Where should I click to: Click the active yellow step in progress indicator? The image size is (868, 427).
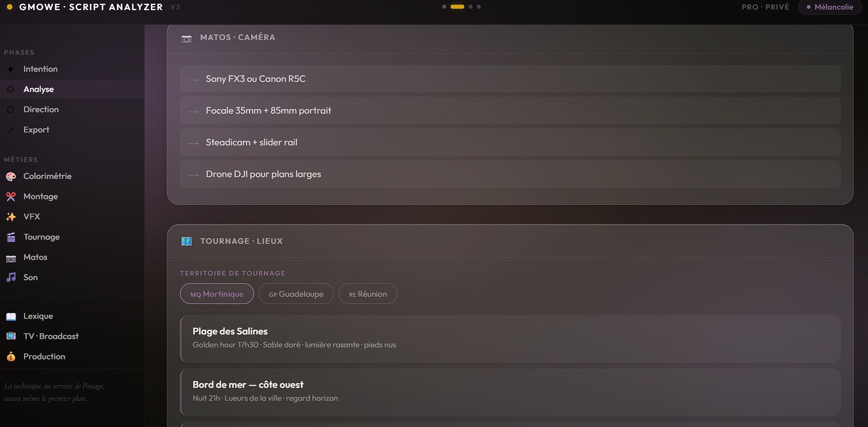click(x=457, y=7)
